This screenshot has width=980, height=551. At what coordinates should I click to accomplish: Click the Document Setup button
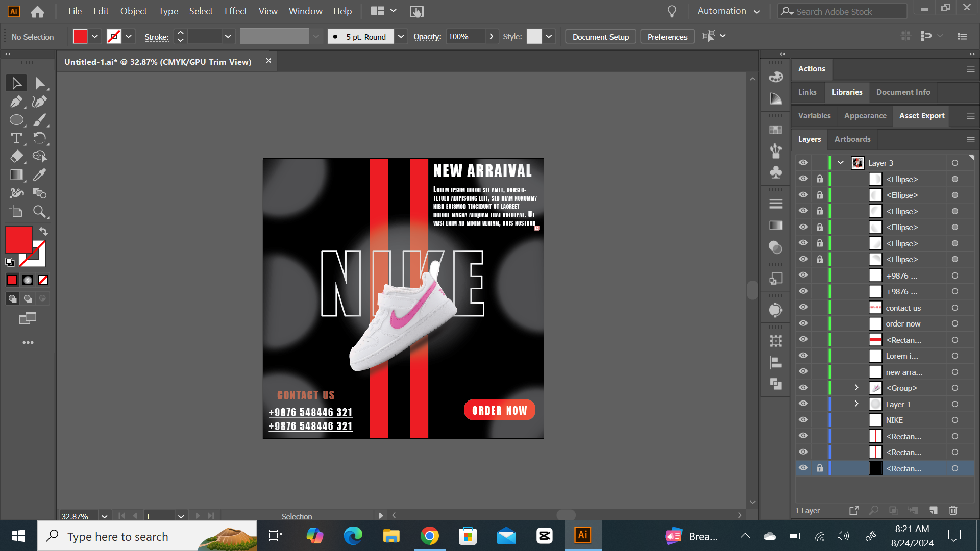(601, 37)
